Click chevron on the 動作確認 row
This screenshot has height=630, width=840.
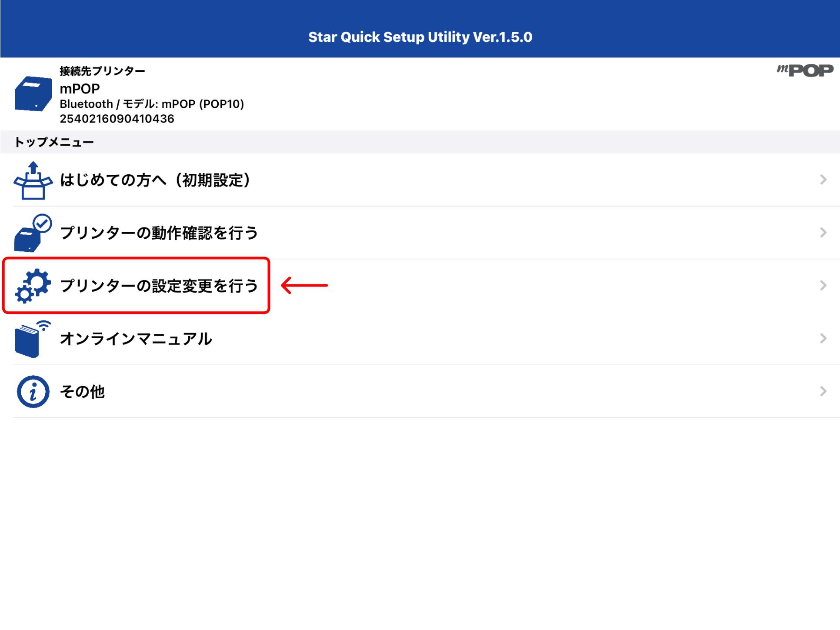coord(823,233)
